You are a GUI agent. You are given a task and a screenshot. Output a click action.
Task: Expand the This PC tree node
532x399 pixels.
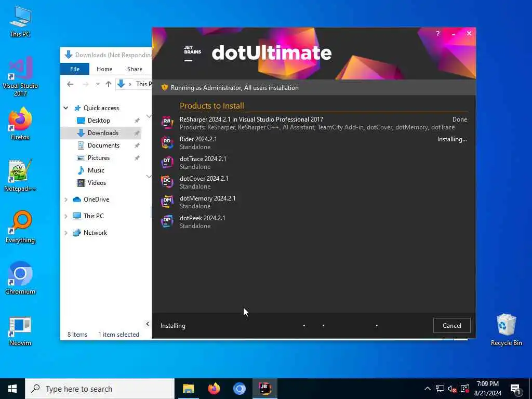66,216
